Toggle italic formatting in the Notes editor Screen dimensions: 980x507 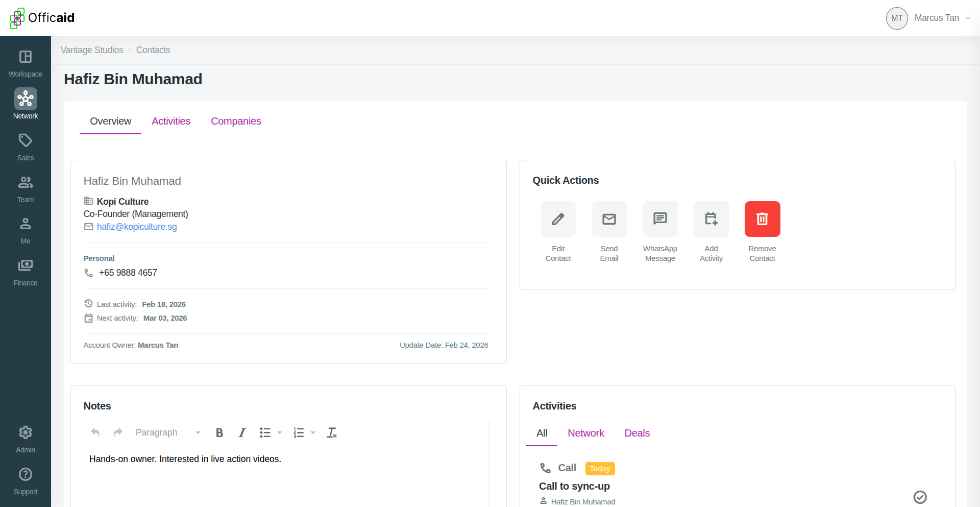pos(242,432)
